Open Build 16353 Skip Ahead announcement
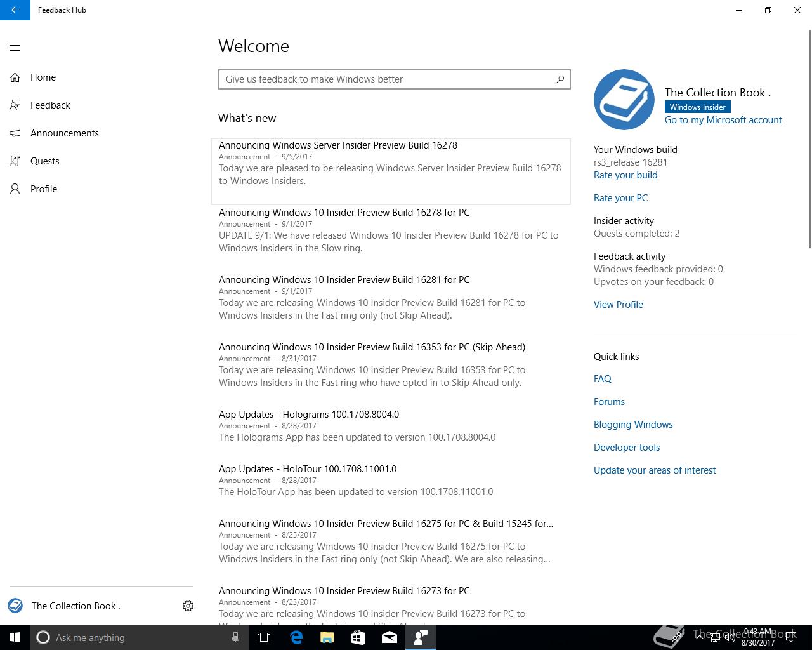Image resolution: width=812 pixels, height=650 pixels. (391, 364)
